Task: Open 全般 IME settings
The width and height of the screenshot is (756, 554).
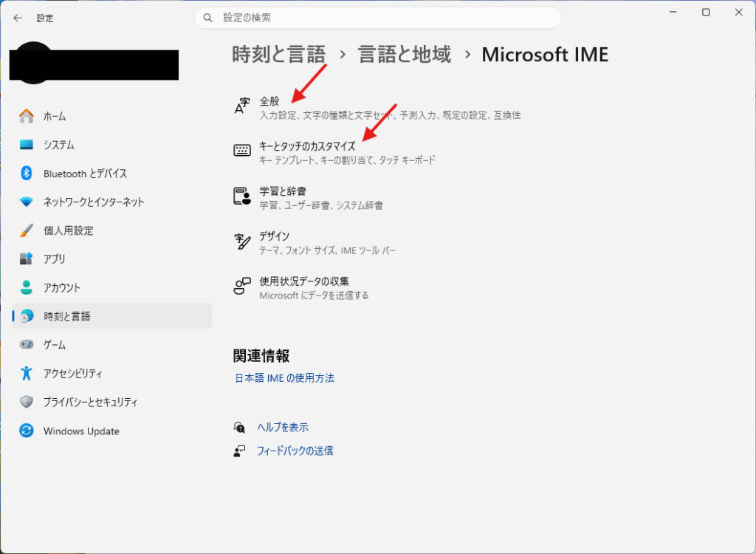Action: point(377,108)
